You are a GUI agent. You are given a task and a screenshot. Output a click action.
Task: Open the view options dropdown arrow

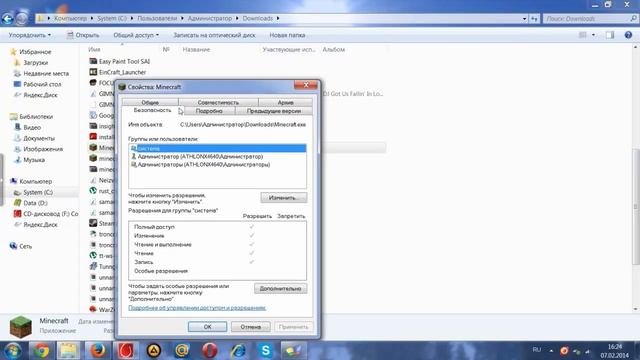click(x=593, y=35)
